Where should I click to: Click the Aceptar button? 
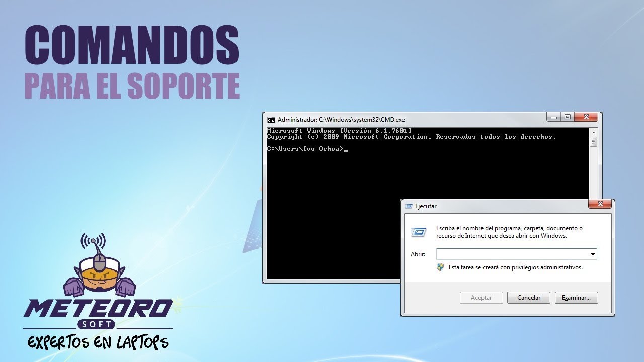click(x=481, y=298)
